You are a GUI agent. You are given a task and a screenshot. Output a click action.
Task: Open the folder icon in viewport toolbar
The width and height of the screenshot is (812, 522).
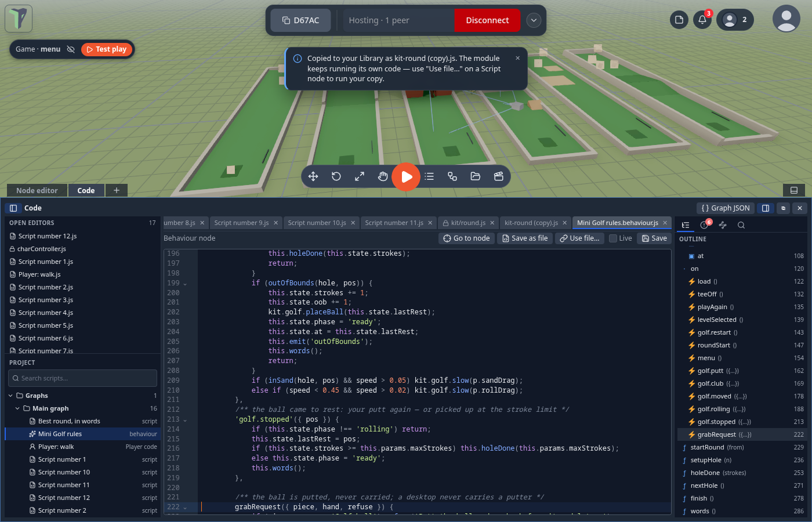(x=476, y=176)
